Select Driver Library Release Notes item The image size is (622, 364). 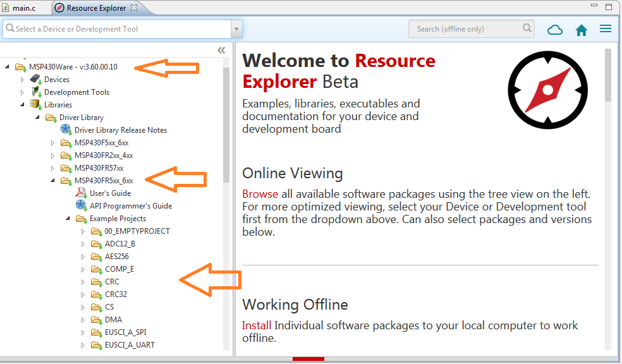(121, 130)
